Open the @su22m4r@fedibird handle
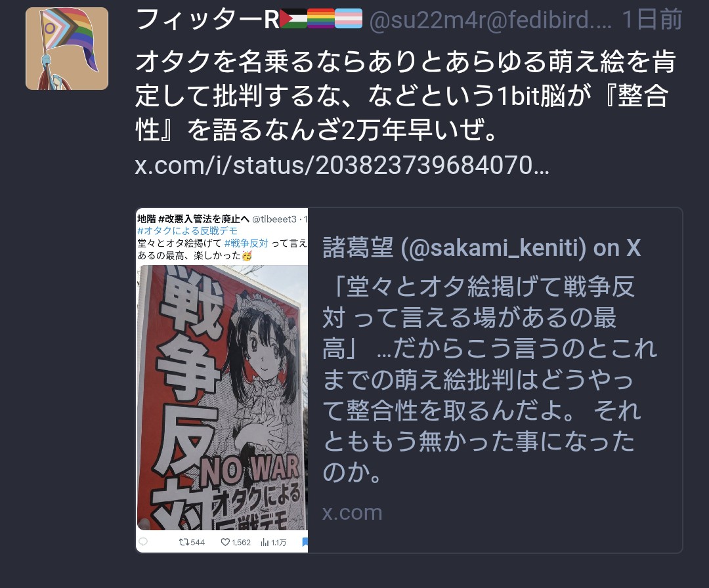 click(x=490, y=20)
